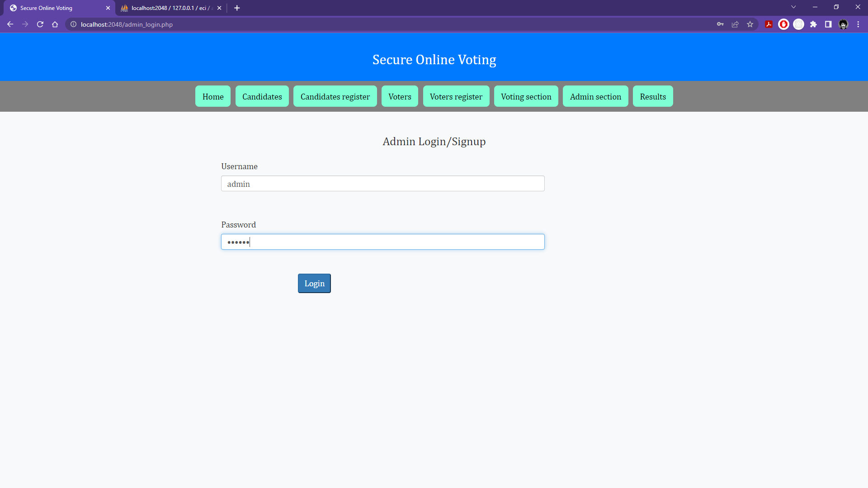Open the share icon next to address bar
This screenshot has width=868, height=488.
pyautogui.click(x=735, y=24)
